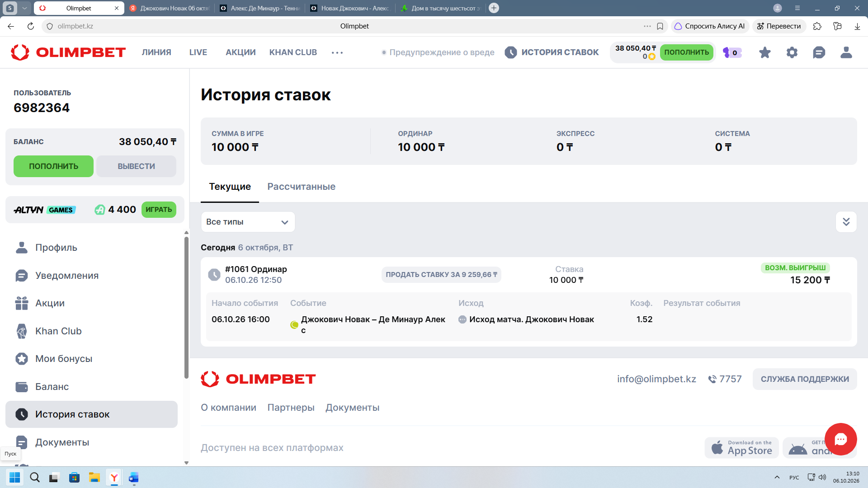
Task: Click the purple bonus counter badge
Action: click(732, 52)
